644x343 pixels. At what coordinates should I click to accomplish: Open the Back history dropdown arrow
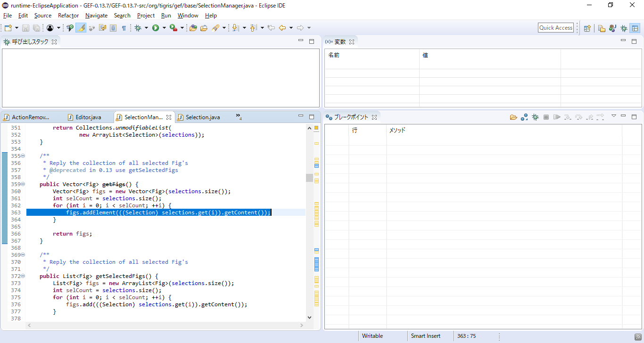tap(291, 28)
